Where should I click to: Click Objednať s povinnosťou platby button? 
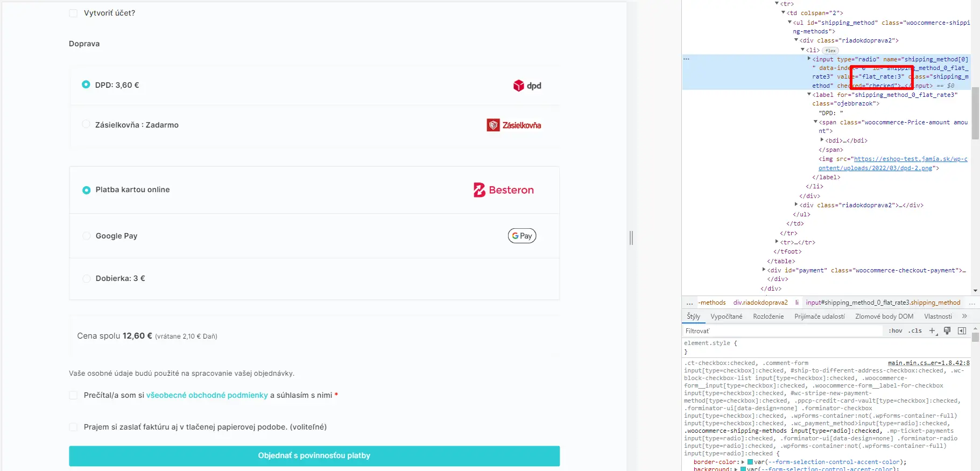tap(314, 456)
